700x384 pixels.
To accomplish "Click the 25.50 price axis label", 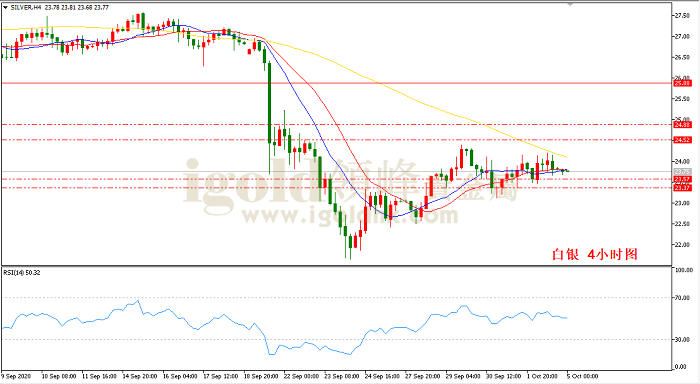I will [x=682, y=99].
